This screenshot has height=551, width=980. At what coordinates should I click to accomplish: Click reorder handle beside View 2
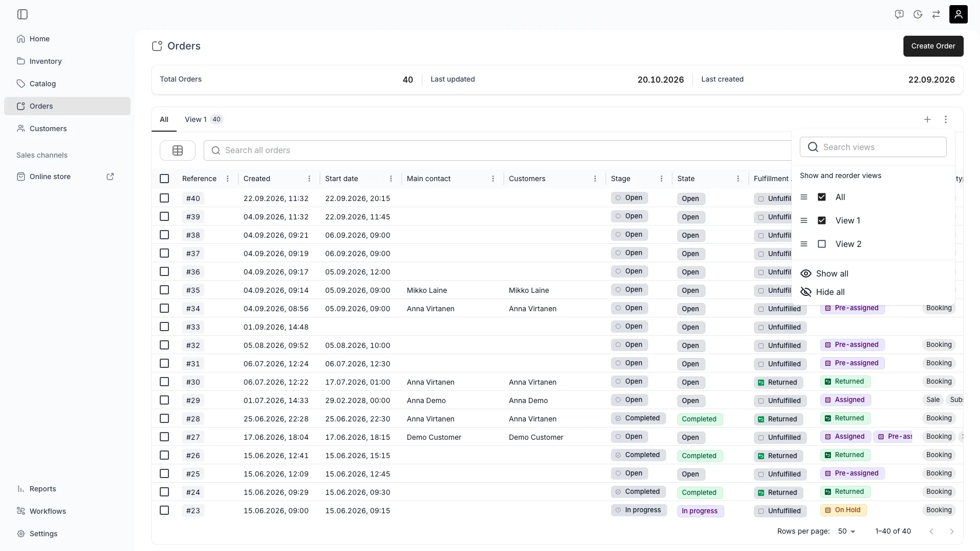click(804, 244)
